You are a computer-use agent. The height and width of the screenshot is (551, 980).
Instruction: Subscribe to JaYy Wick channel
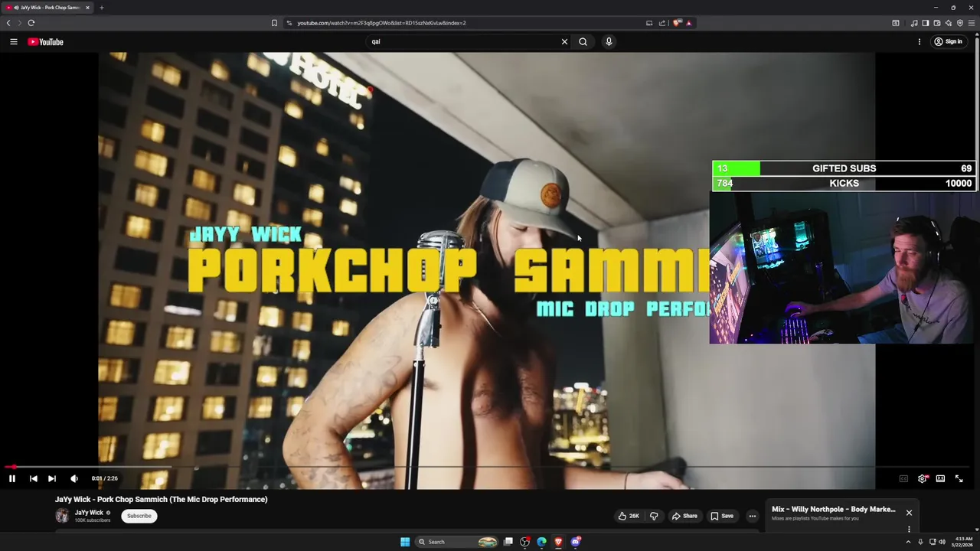pos(139,516)
